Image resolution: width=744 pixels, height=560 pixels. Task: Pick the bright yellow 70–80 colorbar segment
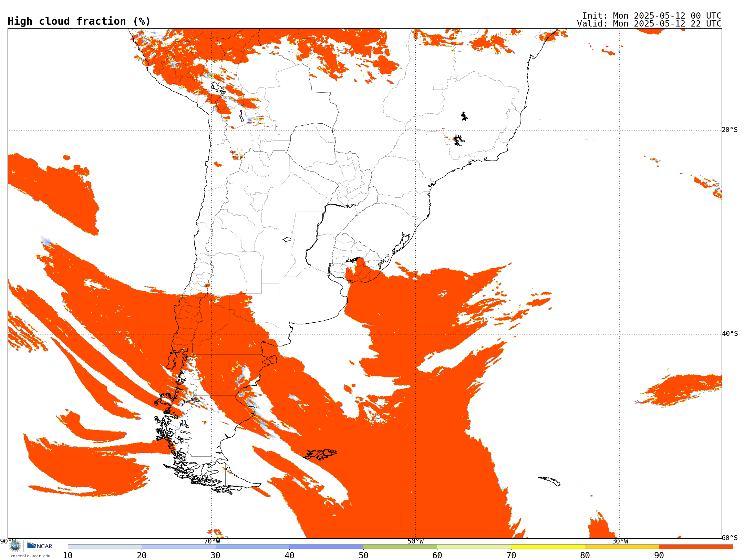(548, 547)
